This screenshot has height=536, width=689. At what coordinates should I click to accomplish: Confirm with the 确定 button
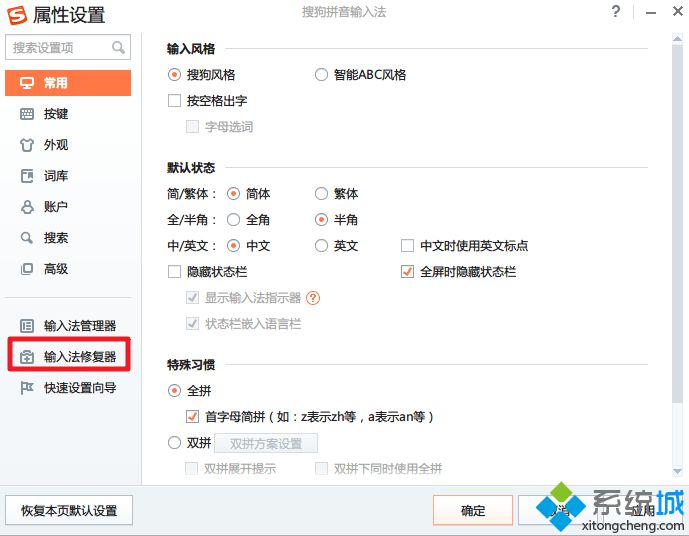pyautogui.click(x=473, y=511)
